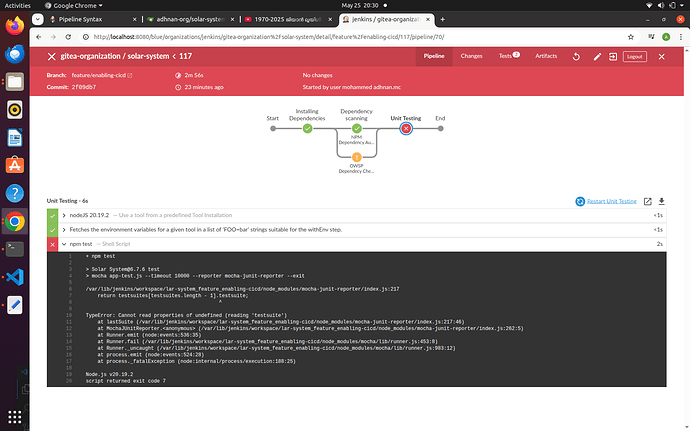Select the NPM Dependency Audit stage node

point(356,129)
